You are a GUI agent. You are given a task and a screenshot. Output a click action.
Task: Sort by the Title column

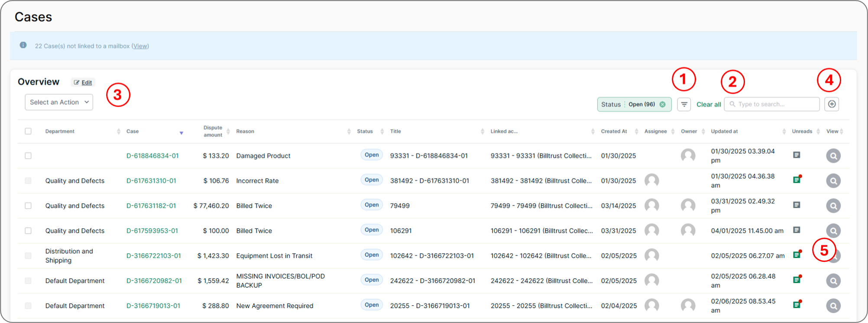(x=483, y=131)
